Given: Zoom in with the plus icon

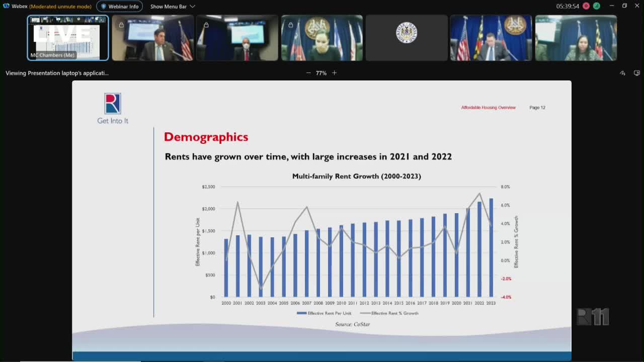Looking at the screenshot, I should point(334,73).
